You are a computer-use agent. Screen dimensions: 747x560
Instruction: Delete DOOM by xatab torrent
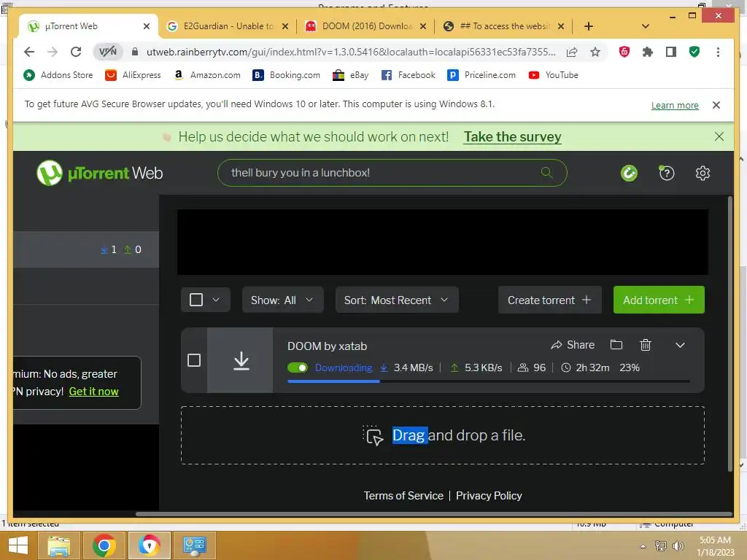point(645,344)
